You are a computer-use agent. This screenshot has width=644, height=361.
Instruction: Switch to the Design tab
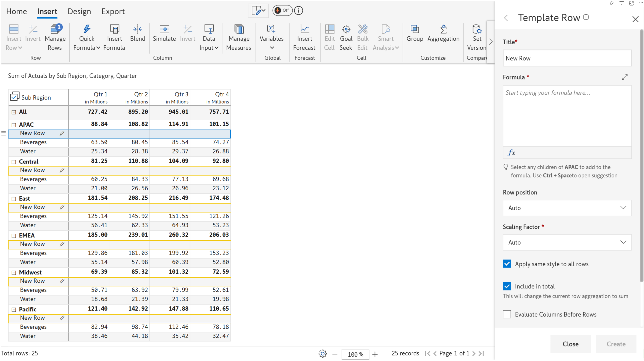point(79,11)
